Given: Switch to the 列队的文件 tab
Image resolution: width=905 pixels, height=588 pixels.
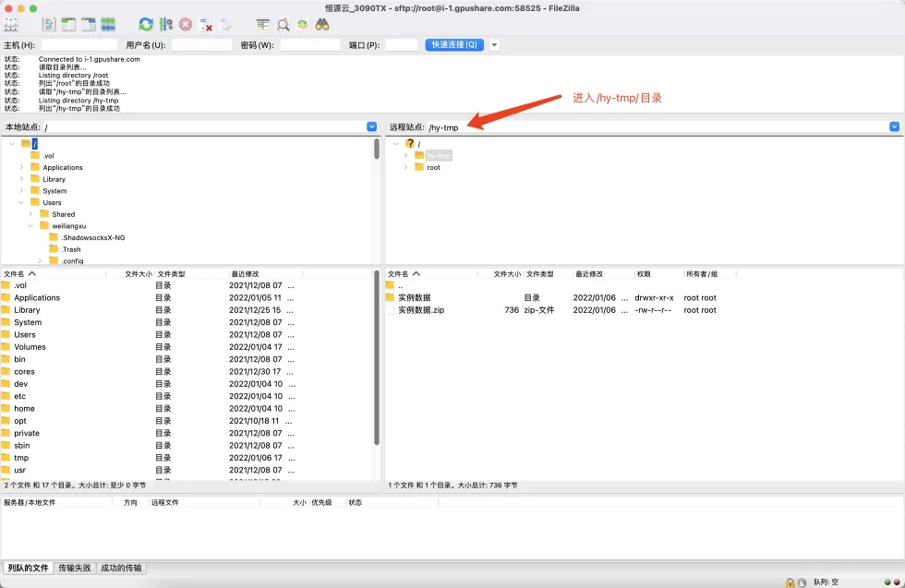Looking at the screenshot, I should point(28,568).
